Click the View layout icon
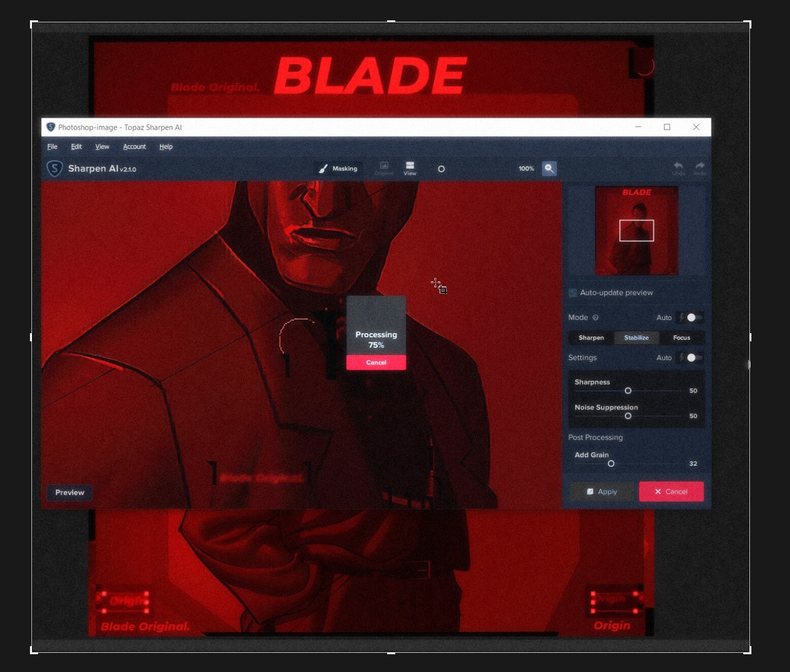 click(410, 169)
